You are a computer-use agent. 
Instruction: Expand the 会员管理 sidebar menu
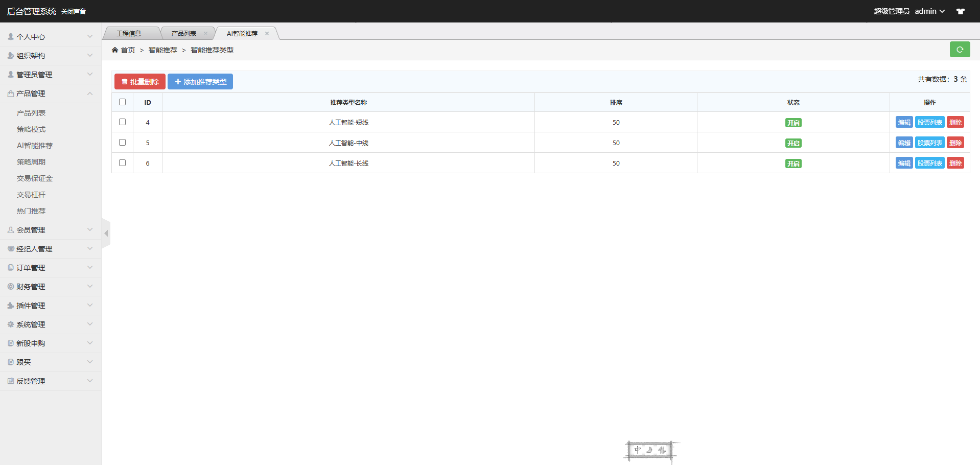point(50,230)
